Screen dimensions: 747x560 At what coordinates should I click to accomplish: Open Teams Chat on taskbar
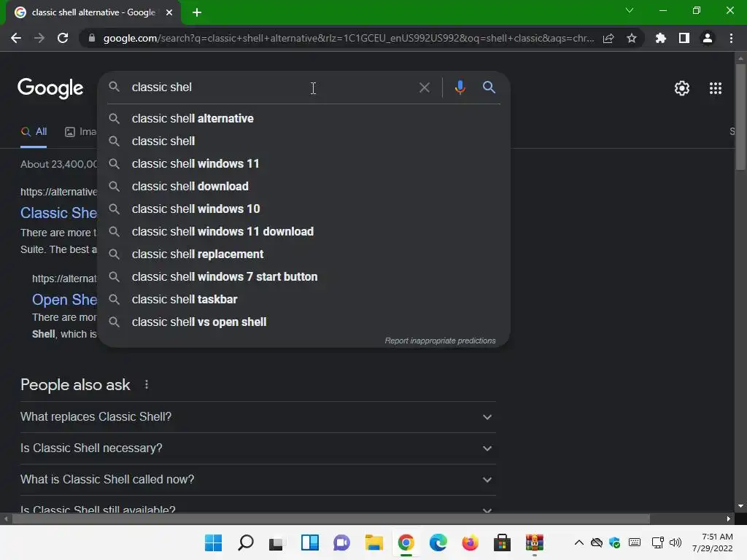point(341,542)
